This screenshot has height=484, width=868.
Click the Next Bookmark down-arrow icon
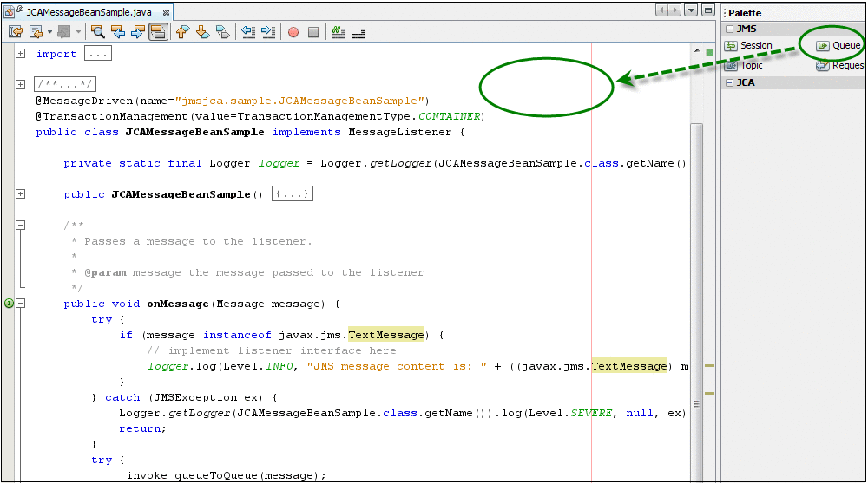click(202, 32)
